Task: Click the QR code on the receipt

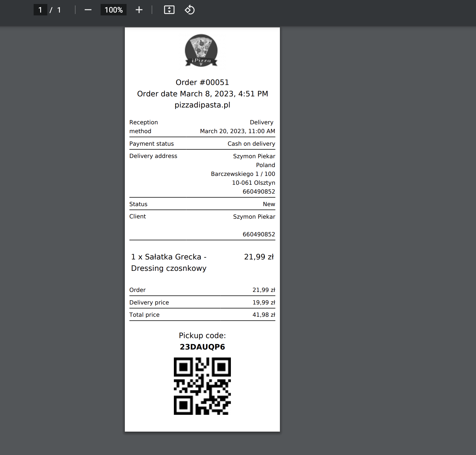Action: coord(202,386)
